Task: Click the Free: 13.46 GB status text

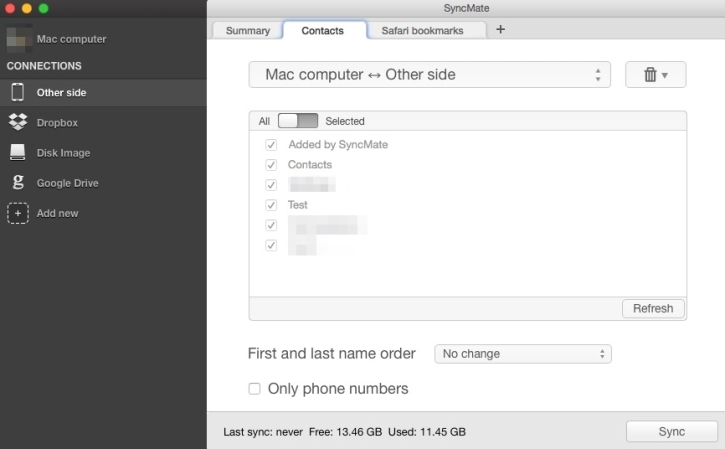Action: [x=345, y=432]
